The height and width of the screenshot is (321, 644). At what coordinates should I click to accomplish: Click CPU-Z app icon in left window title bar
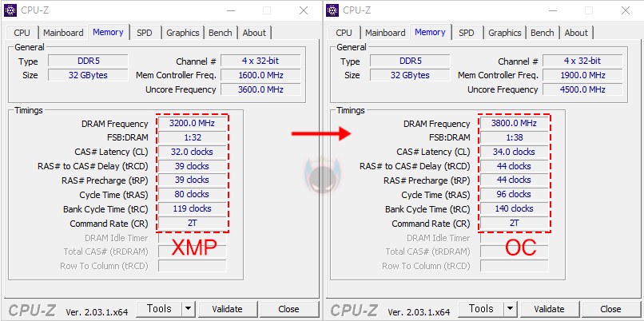click(10, 10)
